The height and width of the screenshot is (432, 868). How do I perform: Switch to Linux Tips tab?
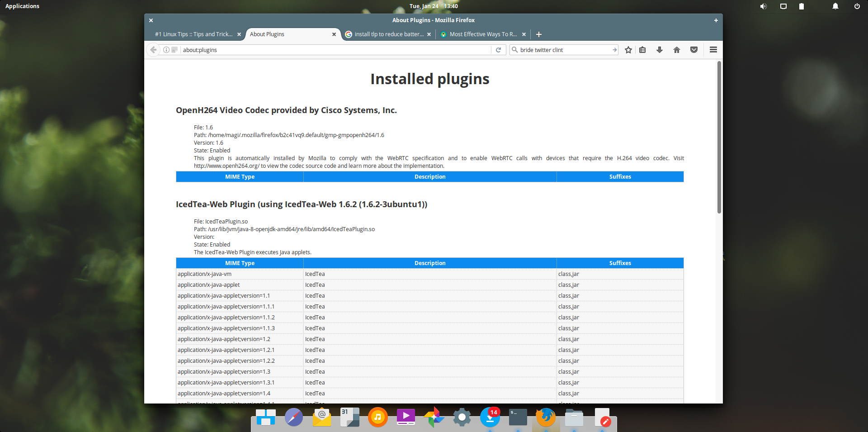tap(193, 34)
